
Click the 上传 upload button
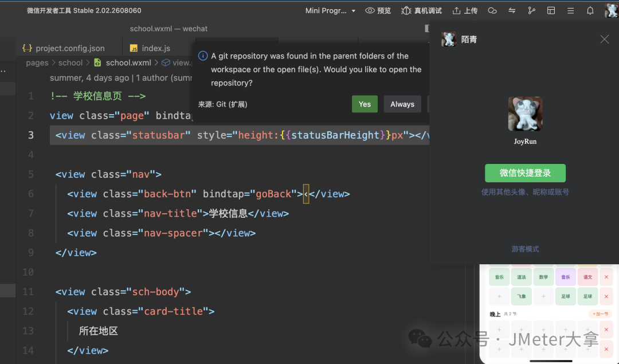(465, 11)
